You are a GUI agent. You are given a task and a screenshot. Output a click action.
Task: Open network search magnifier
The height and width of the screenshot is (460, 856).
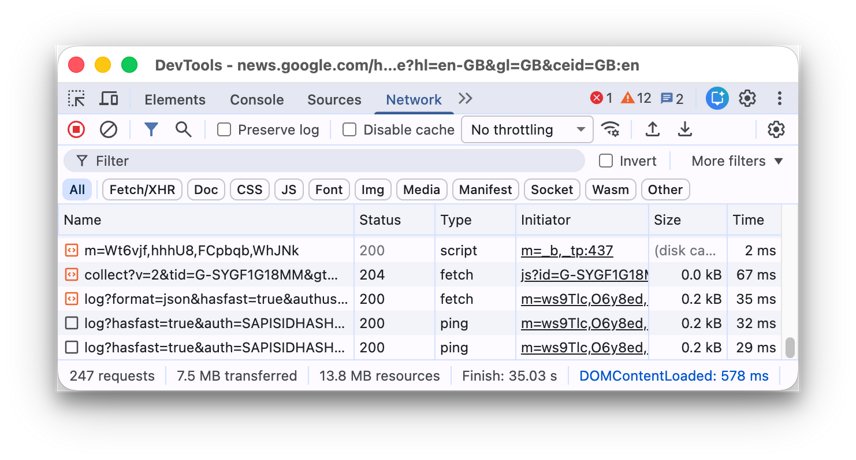(x=183, y=129)
